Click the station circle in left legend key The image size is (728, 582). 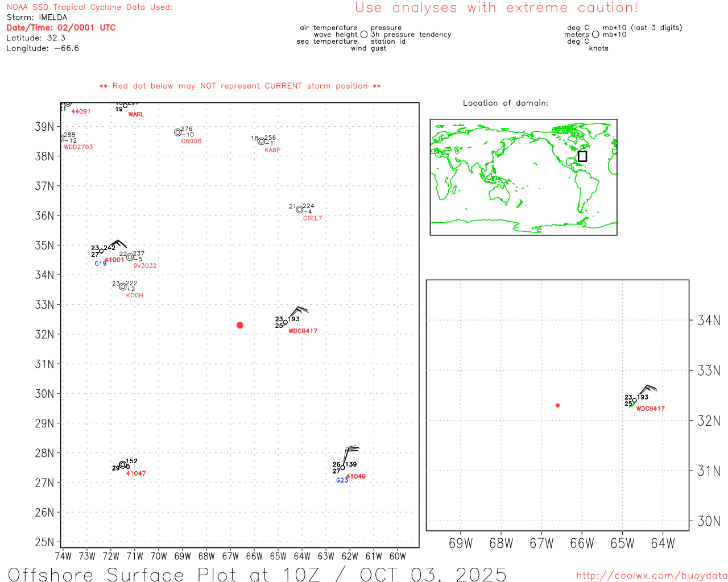(364, 35)
